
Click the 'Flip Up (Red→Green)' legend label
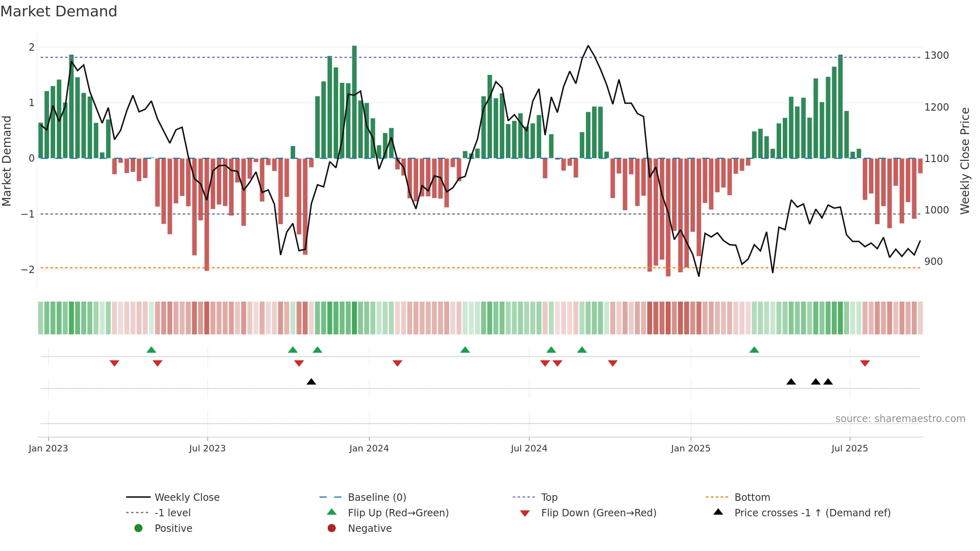pyautogui.click(x=398, y=513)
